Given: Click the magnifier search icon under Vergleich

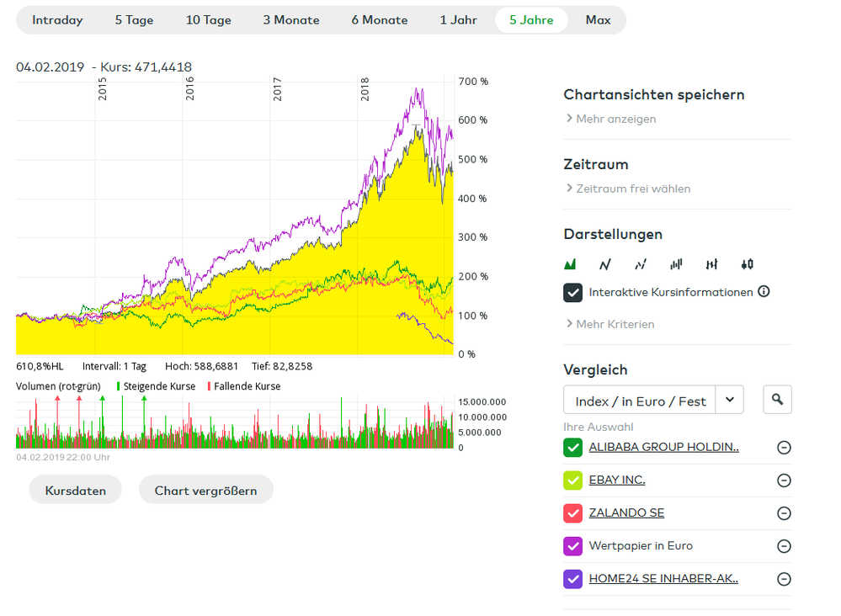Looking at the screenshot, I should coord(777,401).
